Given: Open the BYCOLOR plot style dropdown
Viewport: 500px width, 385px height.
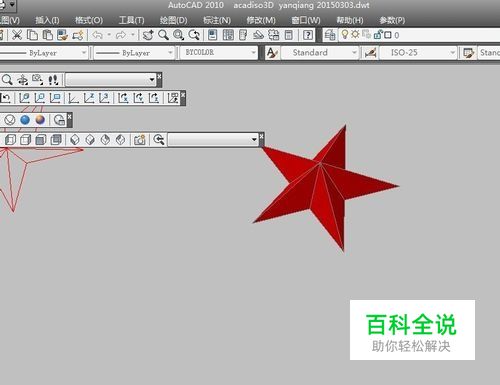Looking at the screenshot, I should tap(219, 53).
